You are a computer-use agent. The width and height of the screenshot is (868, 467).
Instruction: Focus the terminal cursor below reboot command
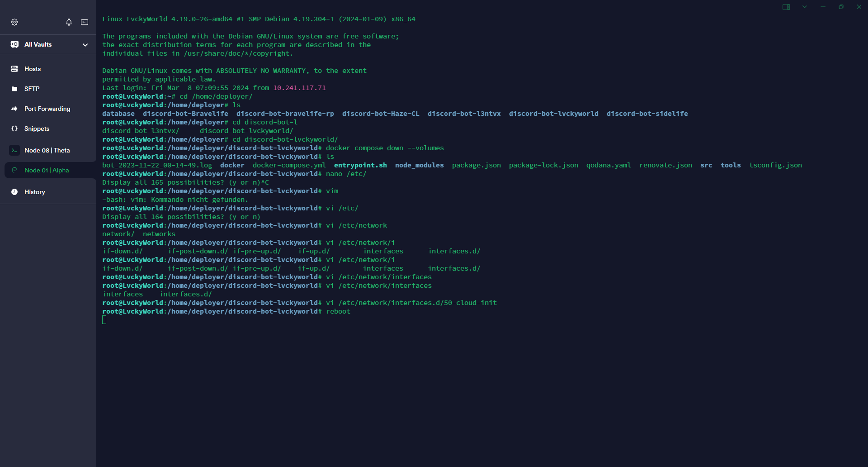pyautogui.click(x=104, y=320)
